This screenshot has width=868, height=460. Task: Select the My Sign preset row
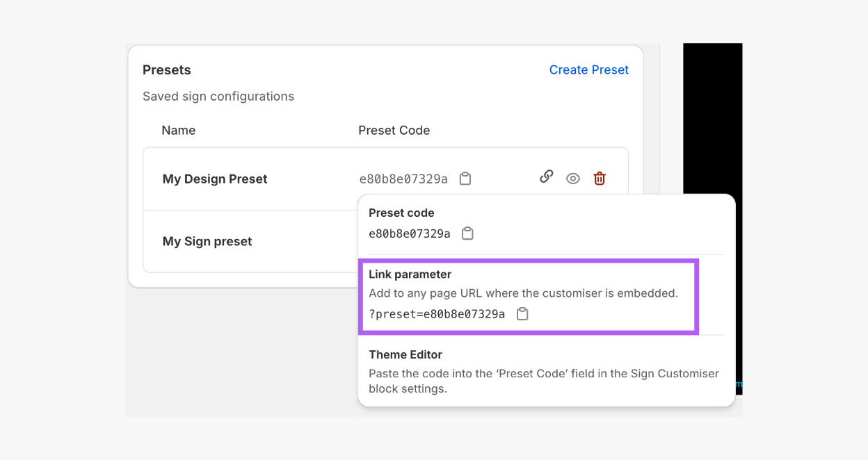(x=207, y=241)
